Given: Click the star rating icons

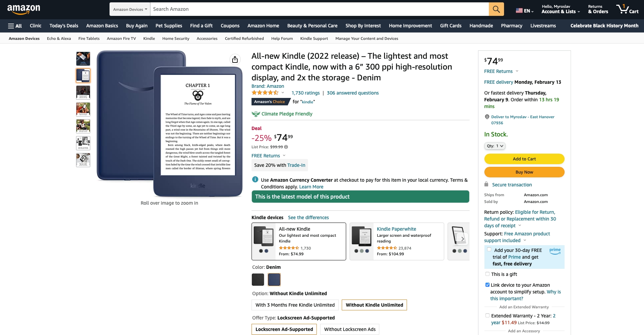Looking at the screenshot, I should click(x=265, y=93).
